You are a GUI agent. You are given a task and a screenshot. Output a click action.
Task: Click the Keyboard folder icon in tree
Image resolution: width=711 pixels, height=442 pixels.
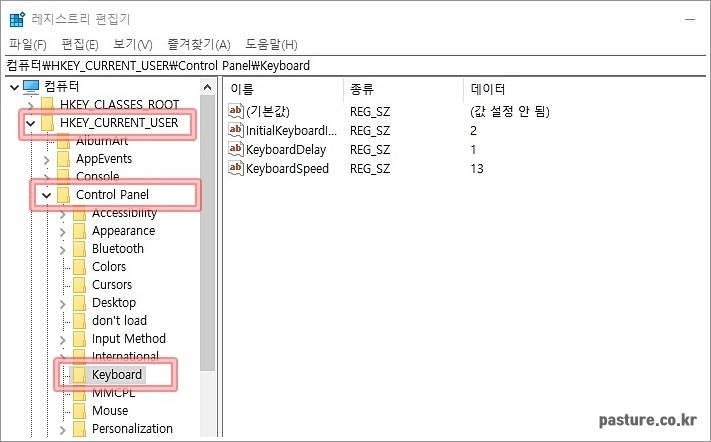click(x=78, y=375)
